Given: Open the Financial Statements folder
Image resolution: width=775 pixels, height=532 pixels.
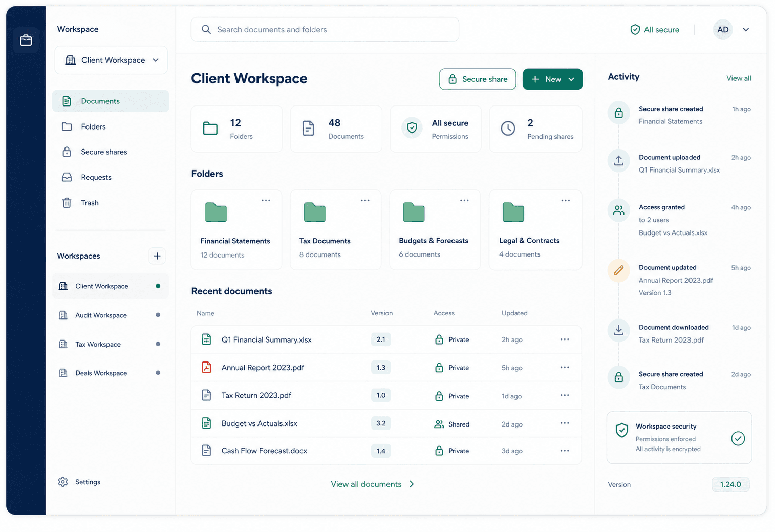Looking at the screenshot, I should 236,230.
